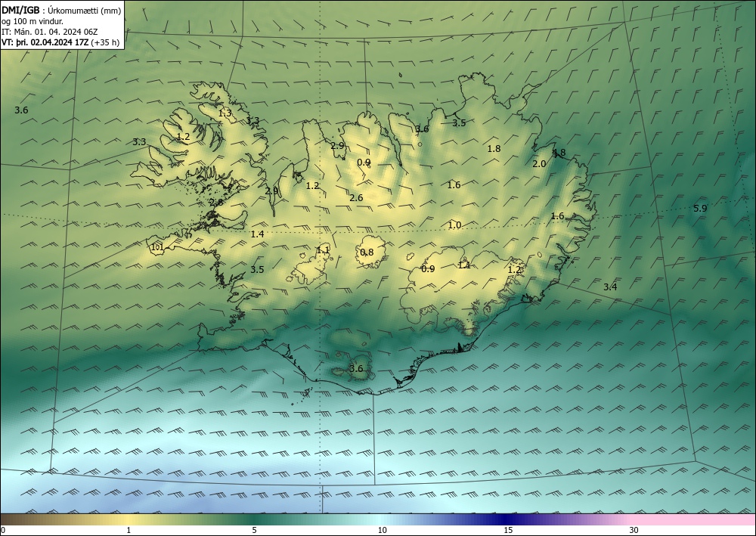Click the '30' tick on the color scale

(x=634, y=530)
